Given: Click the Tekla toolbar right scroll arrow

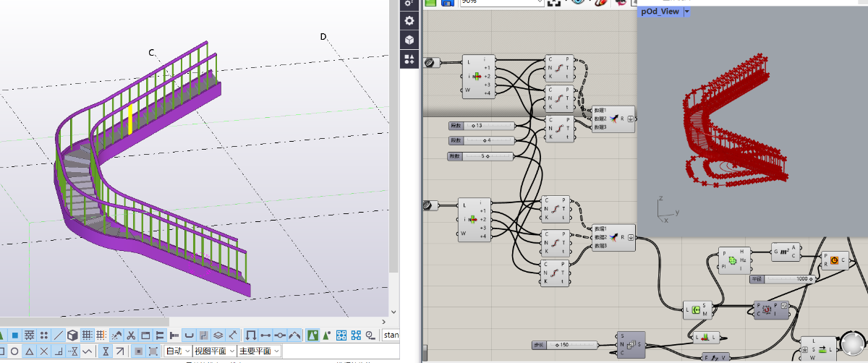Looking at the screenshot, I should click(383, 322).
